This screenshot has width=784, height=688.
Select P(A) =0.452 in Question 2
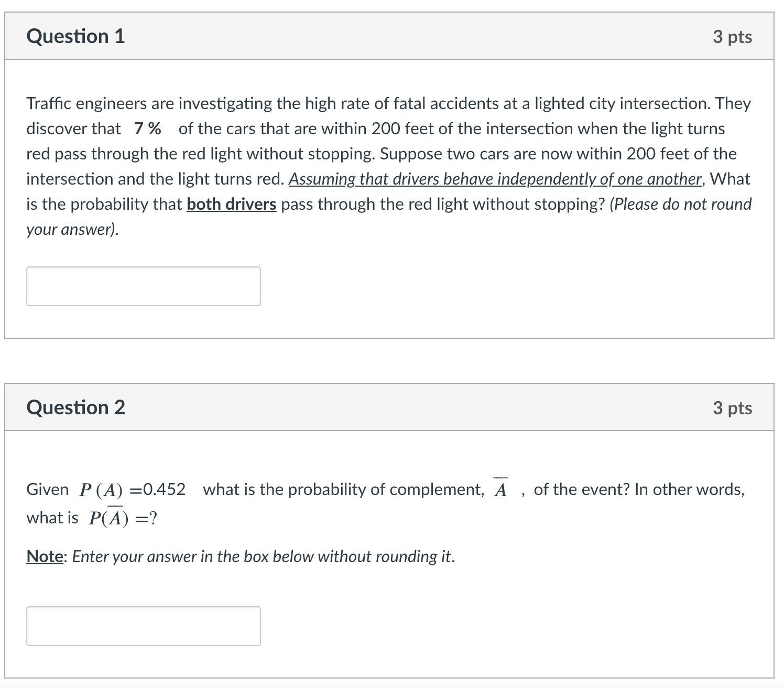pyautogui.click(x=131, y=489)
